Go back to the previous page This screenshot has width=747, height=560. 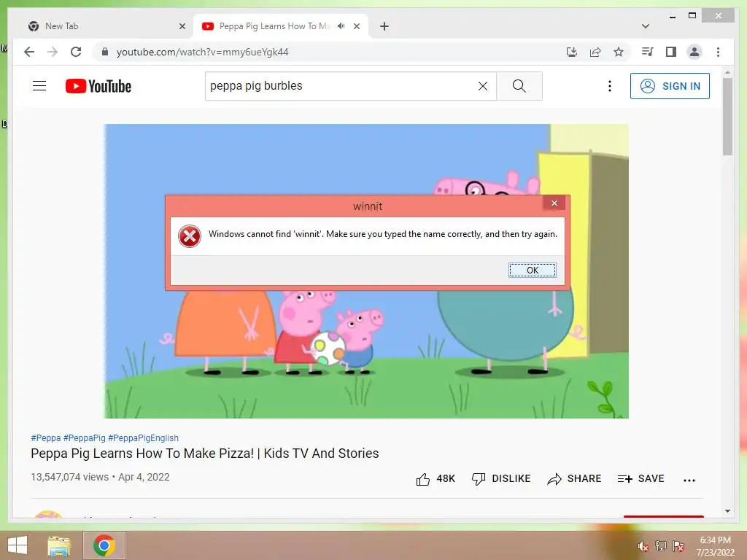(29, 52)
